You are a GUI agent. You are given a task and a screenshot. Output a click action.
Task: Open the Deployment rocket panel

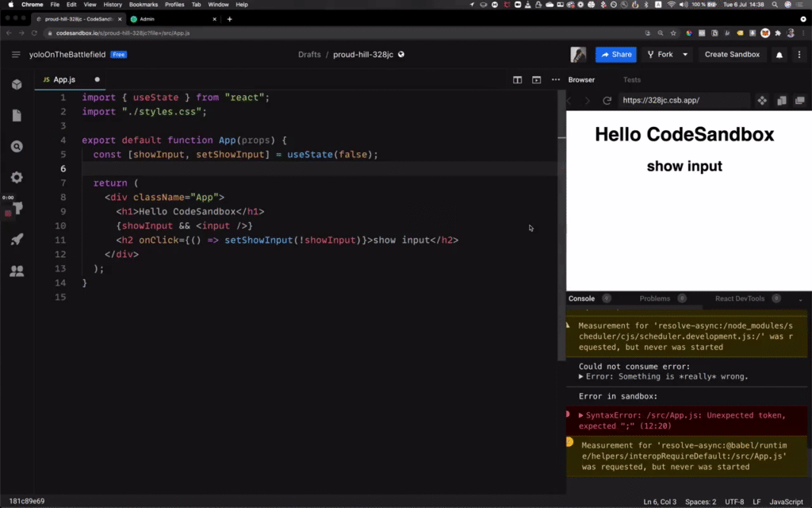[x=16, y=239]
